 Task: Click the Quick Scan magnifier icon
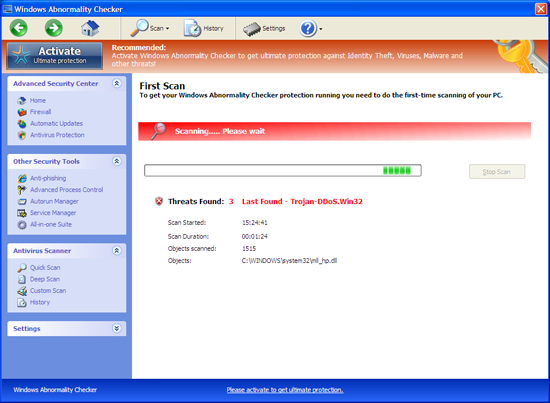tap(22, 268)
